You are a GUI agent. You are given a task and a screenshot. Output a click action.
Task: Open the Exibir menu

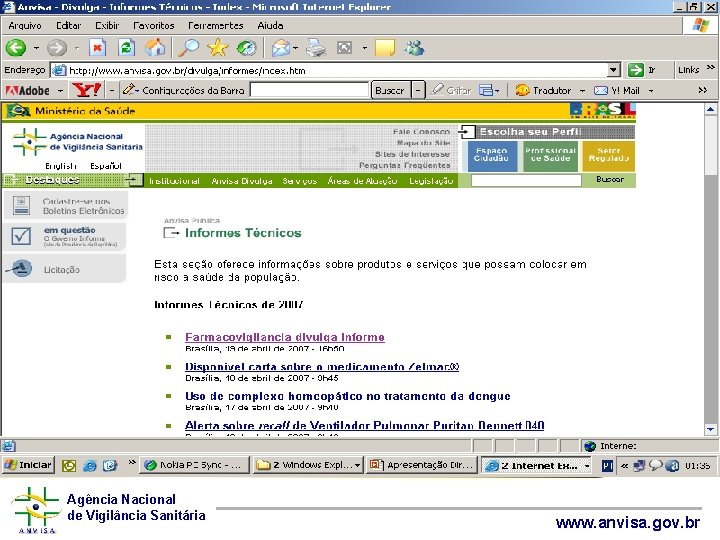(107, 26)
